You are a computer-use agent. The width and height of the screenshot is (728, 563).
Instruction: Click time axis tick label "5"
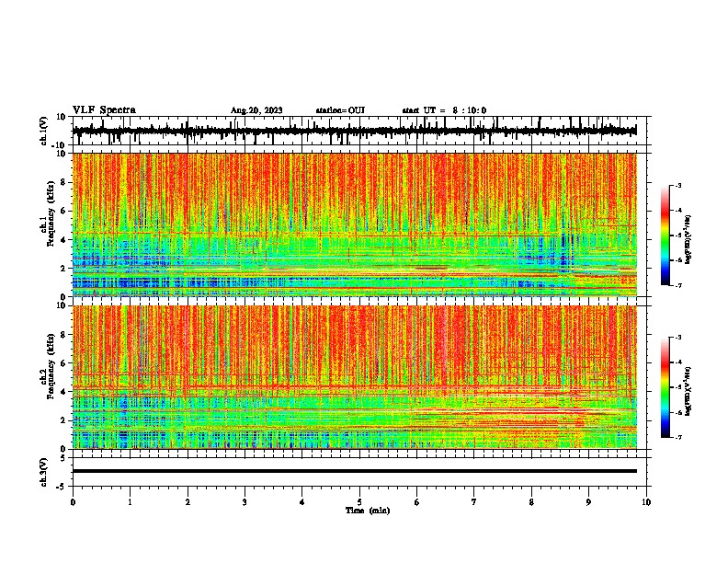[359, 502]
